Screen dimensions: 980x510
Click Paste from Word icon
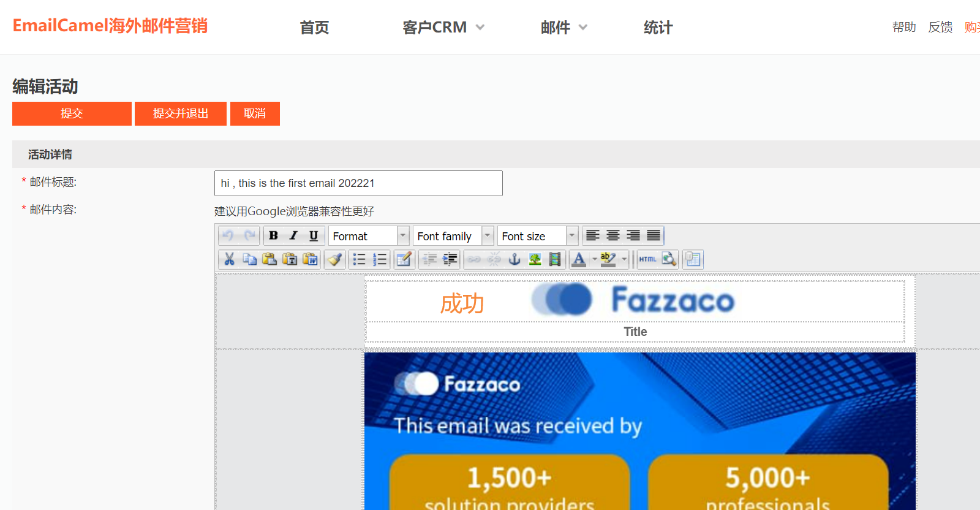click(310, 259)
